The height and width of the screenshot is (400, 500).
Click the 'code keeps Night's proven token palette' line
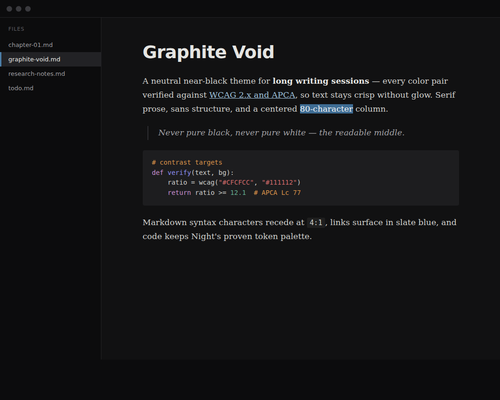coord(227,236)
